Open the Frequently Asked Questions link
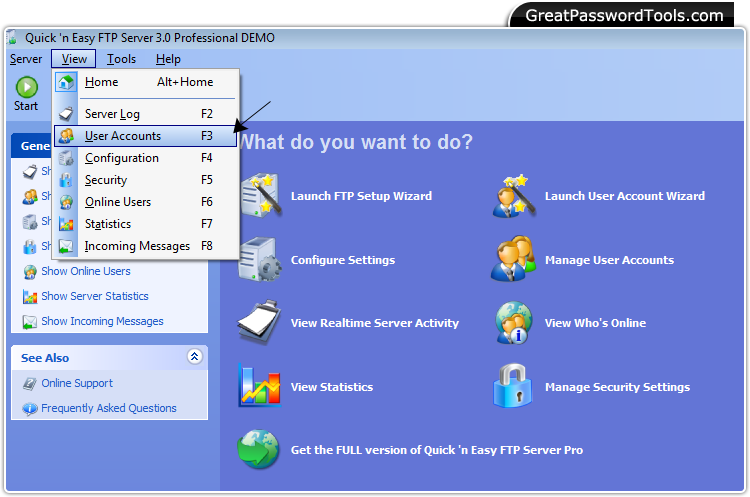750x497 pixels. (108, 408)
